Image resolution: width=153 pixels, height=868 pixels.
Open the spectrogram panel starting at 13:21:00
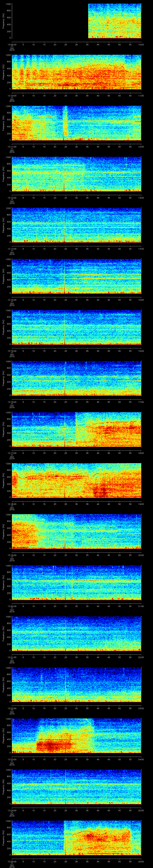[77, 633]
